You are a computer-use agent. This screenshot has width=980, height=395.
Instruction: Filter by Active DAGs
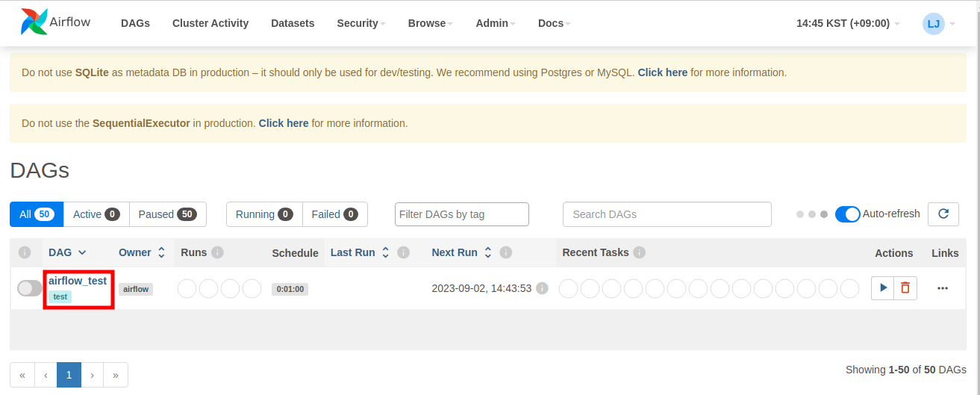[96, 214]
